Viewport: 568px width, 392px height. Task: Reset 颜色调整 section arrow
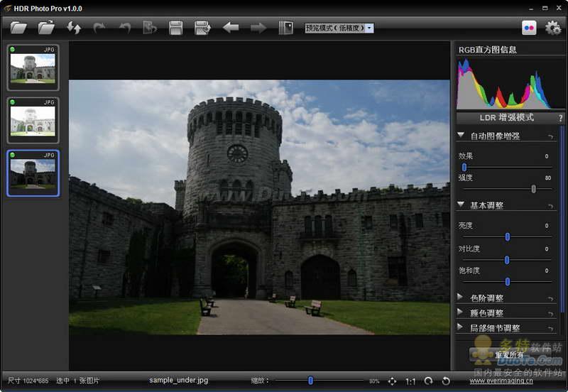point(551,314)
